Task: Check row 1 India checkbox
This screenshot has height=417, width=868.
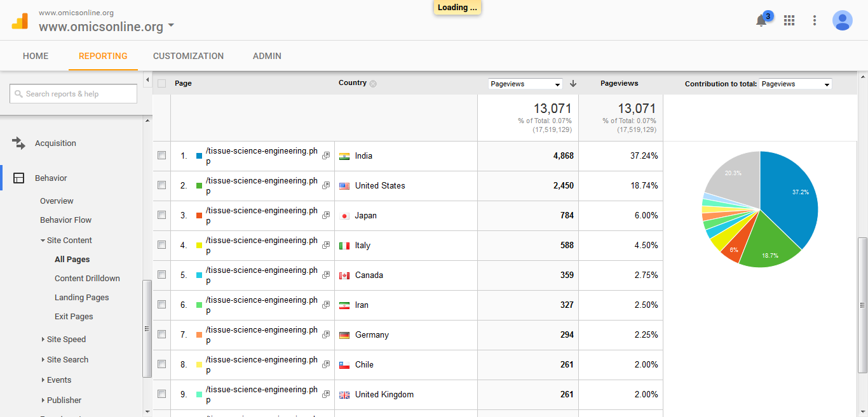Action: pyautogui.click(x=161, y=156)
